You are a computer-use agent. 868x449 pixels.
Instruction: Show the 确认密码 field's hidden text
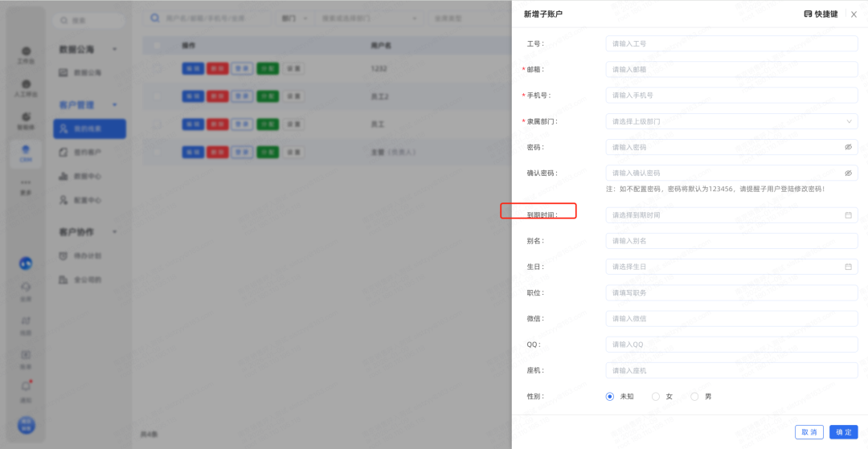pyautogui.click(x=848, y=173)
